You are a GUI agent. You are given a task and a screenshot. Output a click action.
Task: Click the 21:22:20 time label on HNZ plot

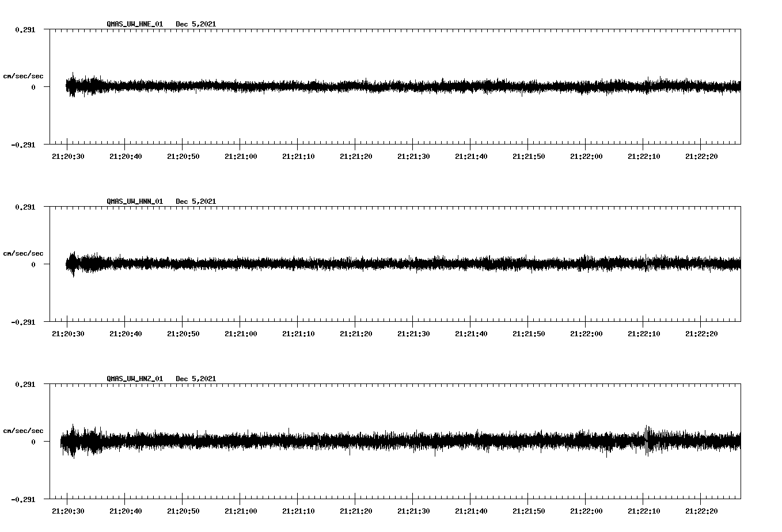pos(701,511)
